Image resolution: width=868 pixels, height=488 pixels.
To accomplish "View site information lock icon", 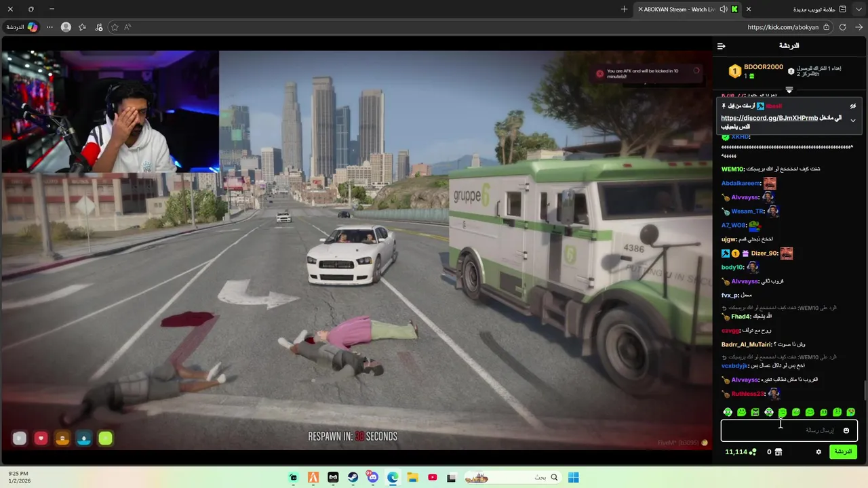I will click(826, 27).
